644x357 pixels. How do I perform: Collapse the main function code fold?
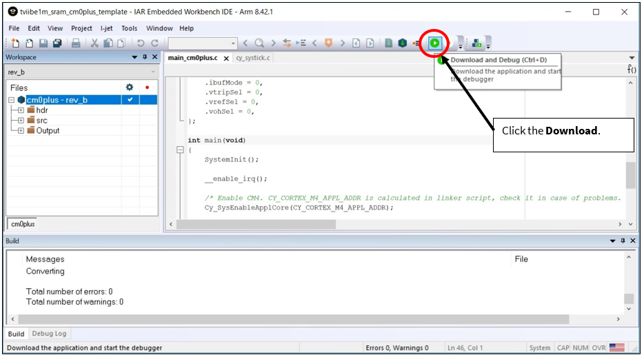click(180, 150)
